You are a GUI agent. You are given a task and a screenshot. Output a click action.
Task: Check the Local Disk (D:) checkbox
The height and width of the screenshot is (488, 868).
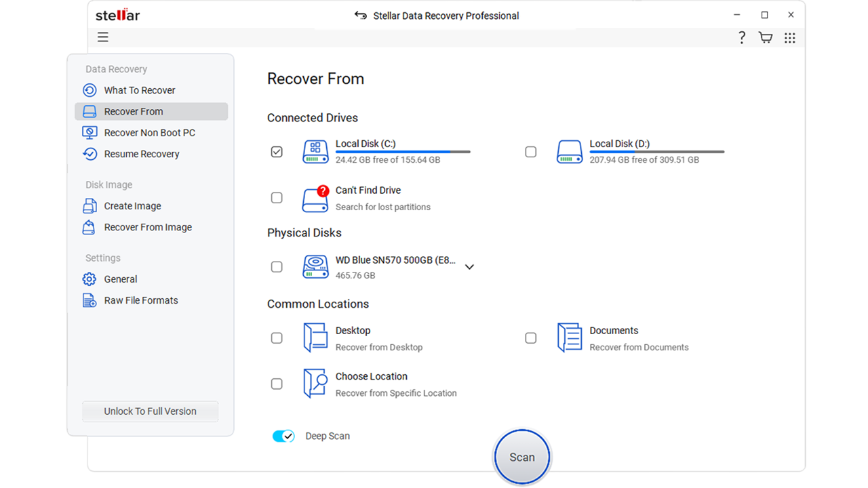click(531, 152)
